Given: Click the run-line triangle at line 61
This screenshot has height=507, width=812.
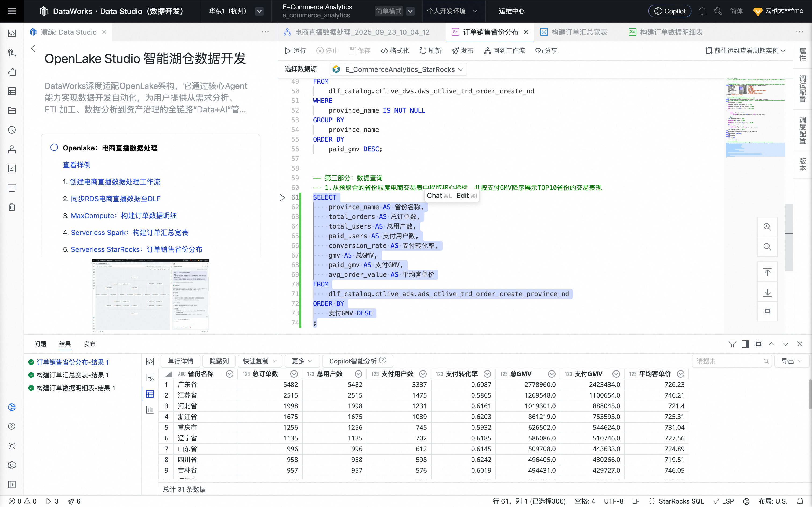Looking at the screenshot, I should (282, 197).
